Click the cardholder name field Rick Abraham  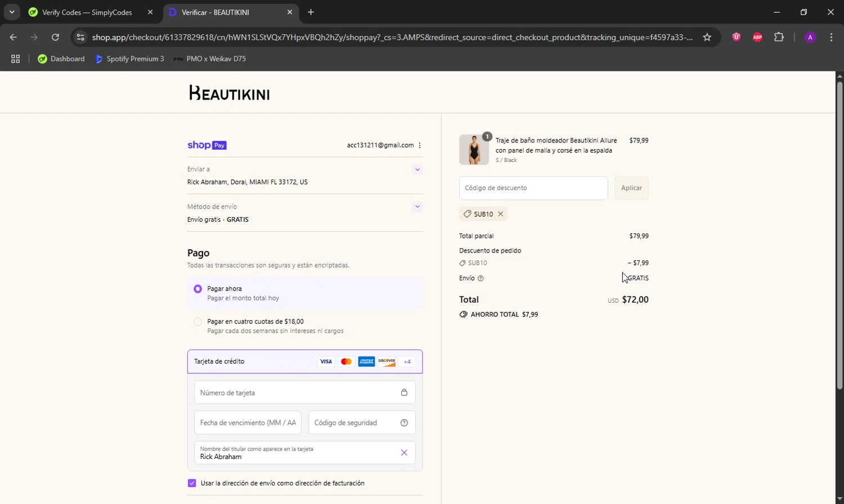click(x=305, y=453)
